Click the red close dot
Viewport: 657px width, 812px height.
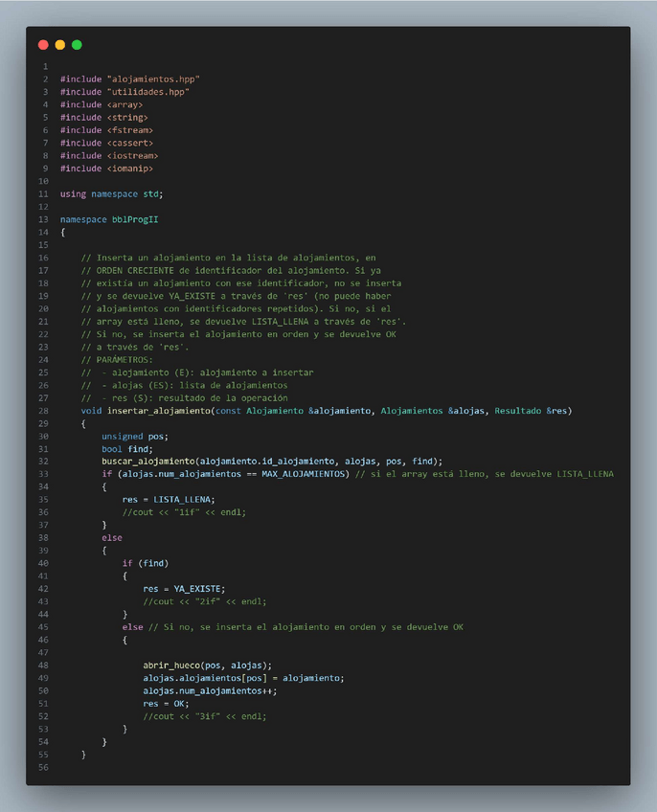[x=43, y=45]
